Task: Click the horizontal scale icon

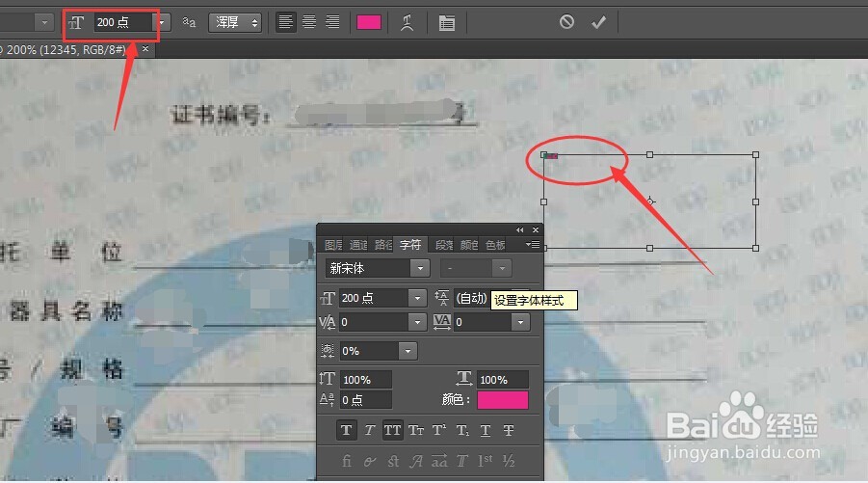Action: click(464, 379)
